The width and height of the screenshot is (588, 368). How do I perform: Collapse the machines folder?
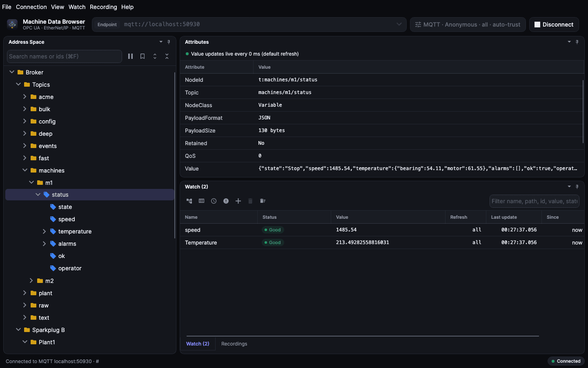tap(25, 170)
